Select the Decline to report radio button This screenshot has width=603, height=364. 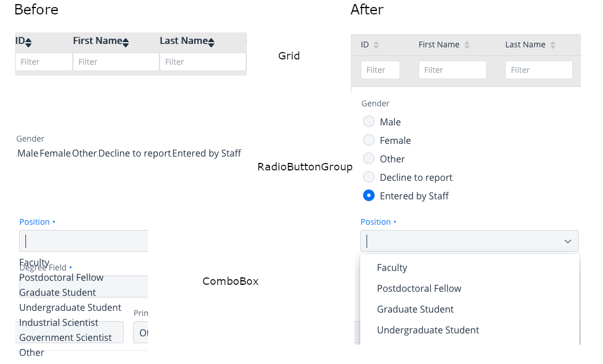coord(369,177)
